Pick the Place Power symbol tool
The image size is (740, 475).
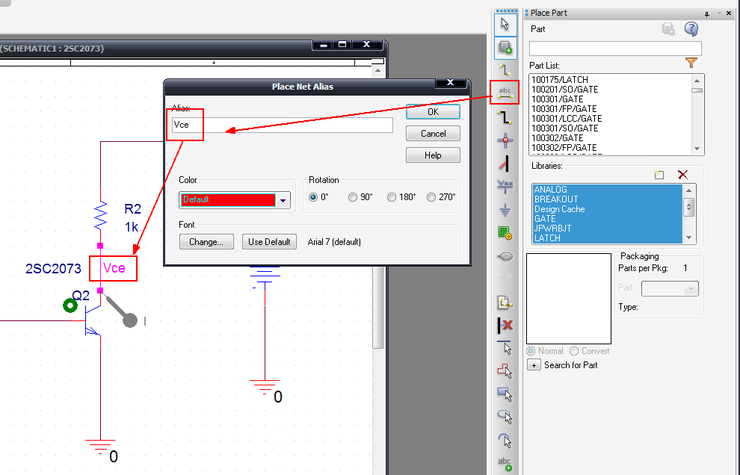(x=505, y=186)
